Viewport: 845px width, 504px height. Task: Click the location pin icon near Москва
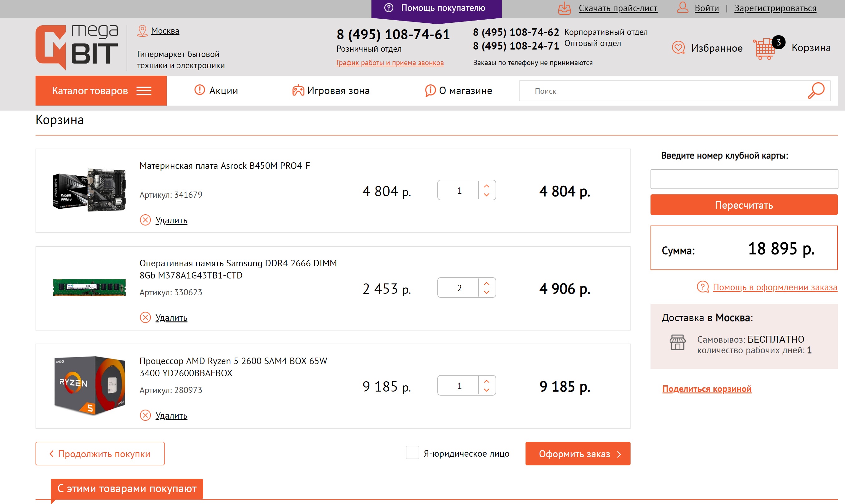pos(142,31)
